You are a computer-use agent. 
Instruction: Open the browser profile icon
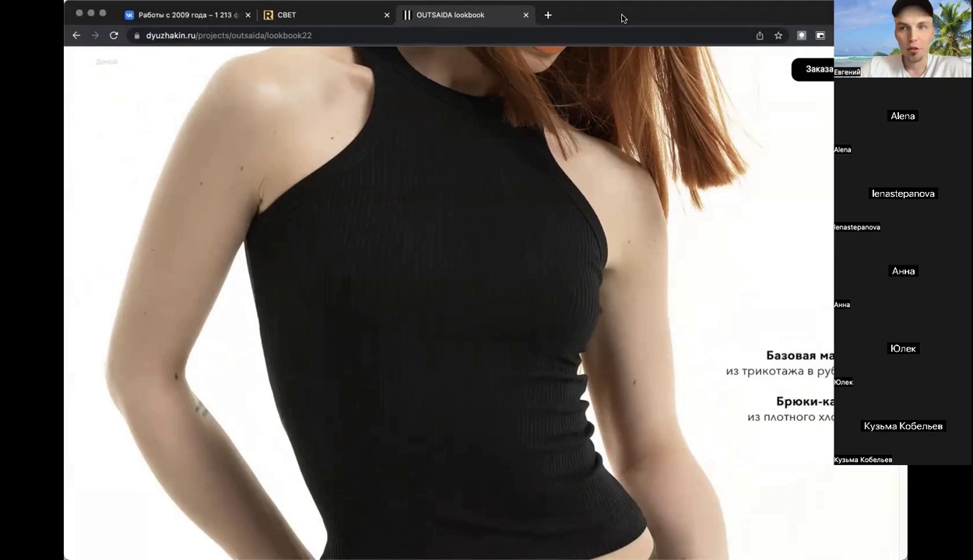tap(801, 36)
